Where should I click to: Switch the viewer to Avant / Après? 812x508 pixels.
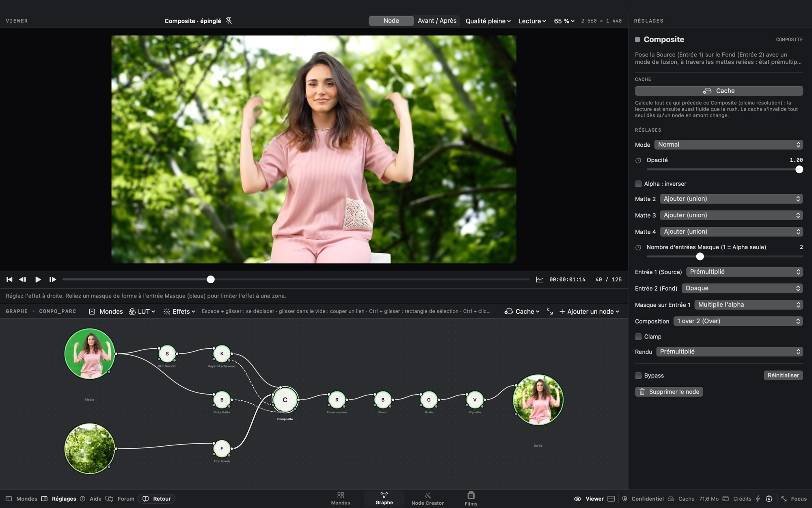[437, 21]
